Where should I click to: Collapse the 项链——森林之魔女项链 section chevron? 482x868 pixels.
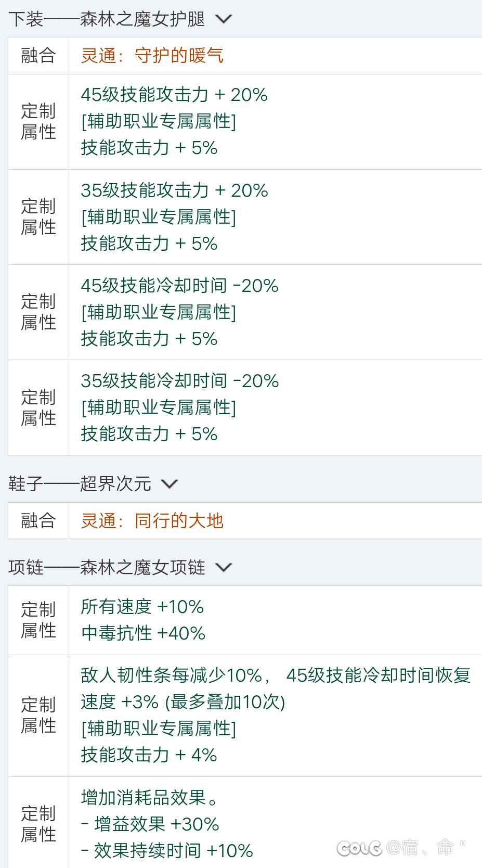[224, 567]
